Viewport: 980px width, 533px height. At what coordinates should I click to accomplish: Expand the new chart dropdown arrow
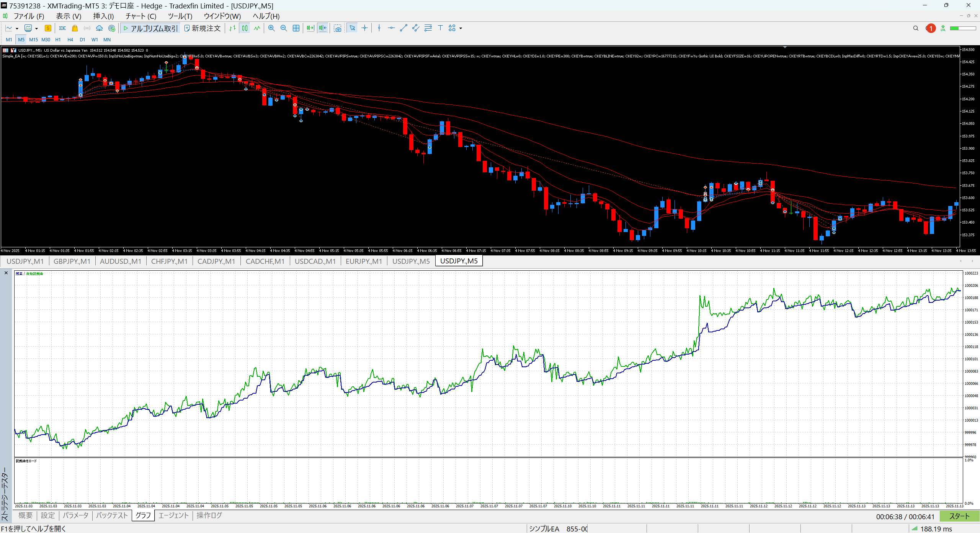(17, 28)
